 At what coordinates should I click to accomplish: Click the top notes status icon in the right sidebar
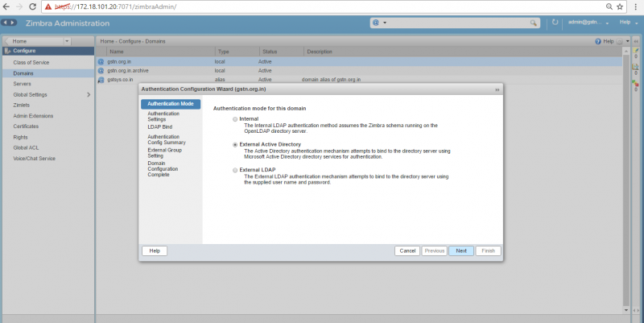[635, 51]
